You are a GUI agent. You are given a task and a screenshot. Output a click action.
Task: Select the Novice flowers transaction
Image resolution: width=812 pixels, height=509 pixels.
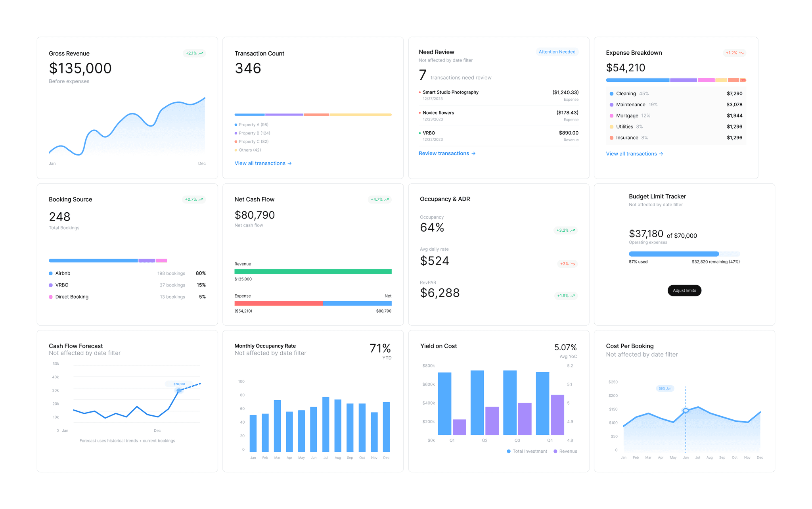[498, 116]
